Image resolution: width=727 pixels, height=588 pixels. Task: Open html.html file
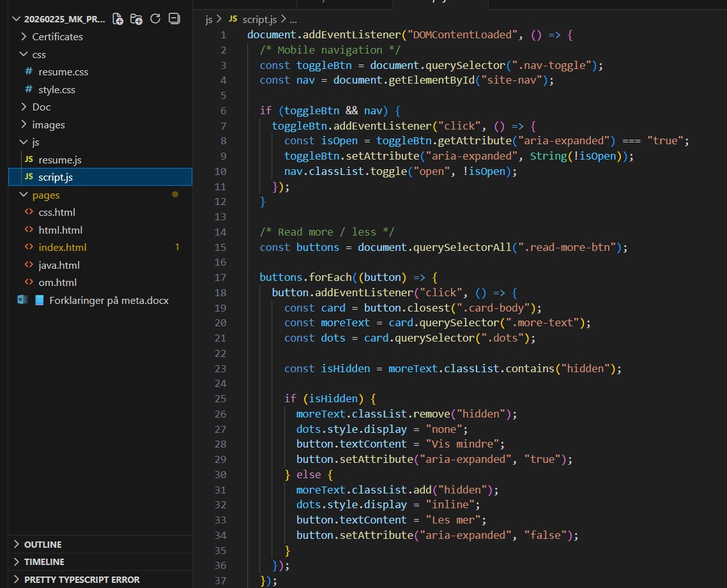click(60, 230)
